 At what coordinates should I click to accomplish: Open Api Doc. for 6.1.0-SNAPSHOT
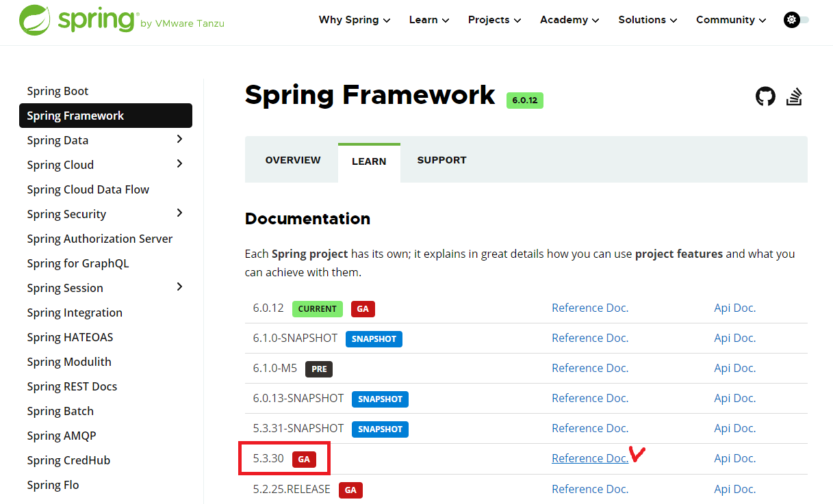tap(735, 338)
